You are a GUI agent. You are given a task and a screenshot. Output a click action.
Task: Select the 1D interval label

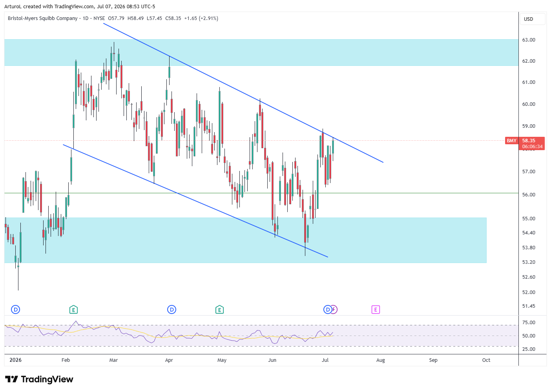pos(86,18)
